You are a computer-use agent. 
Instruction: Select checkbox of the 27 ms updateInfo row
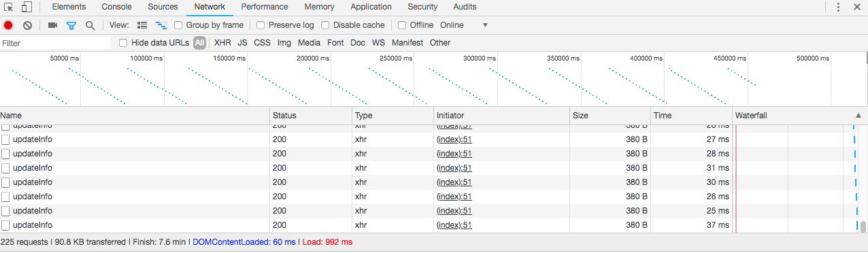pos(5,139)
